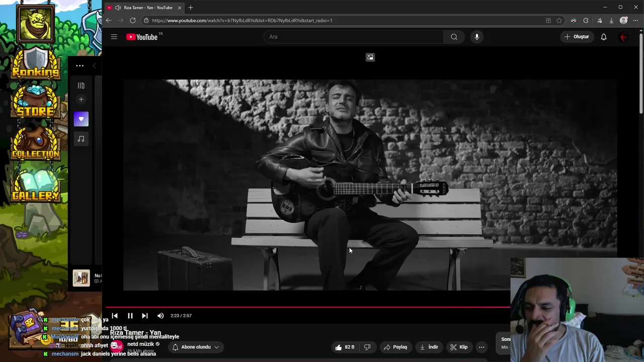Open the browser apps grid icon in address bar
The image size is (644, 362).
[548, 21]
